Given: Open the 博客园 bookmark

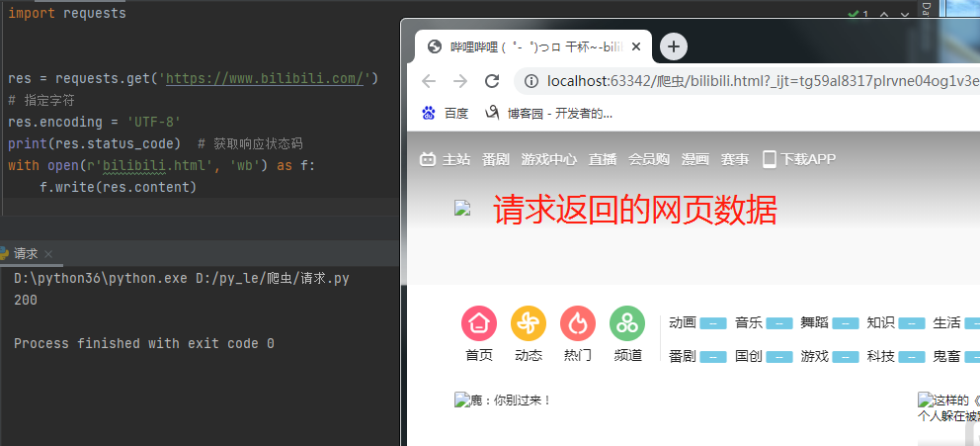Looking at the screenshot, I should (x=549, y=113).
